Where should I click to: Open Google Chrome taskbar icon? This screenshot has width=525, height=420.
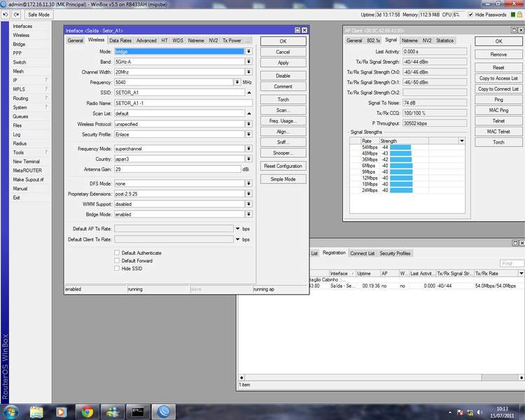[87, 412]
